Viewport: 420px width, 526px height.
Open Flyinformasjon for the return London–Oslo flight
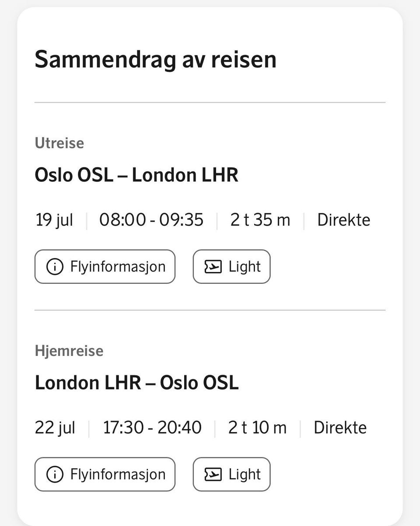pos(105,474)
